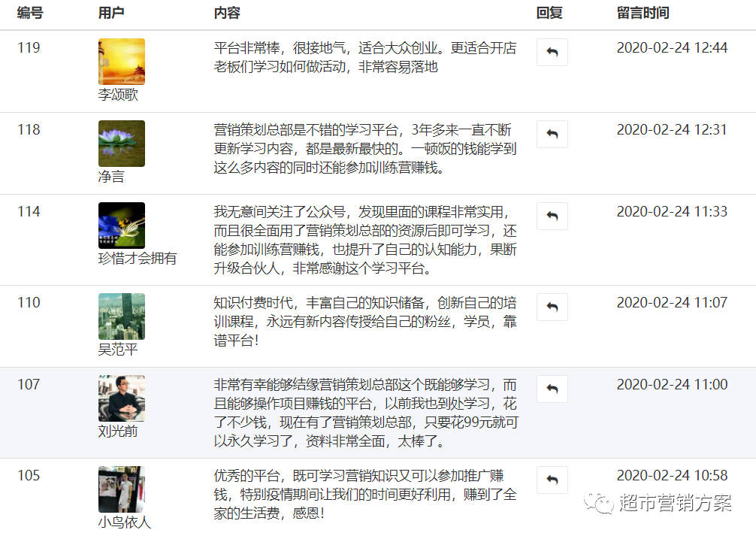Click comment number 107
The image size is (756, 536).
coord(29,384)
